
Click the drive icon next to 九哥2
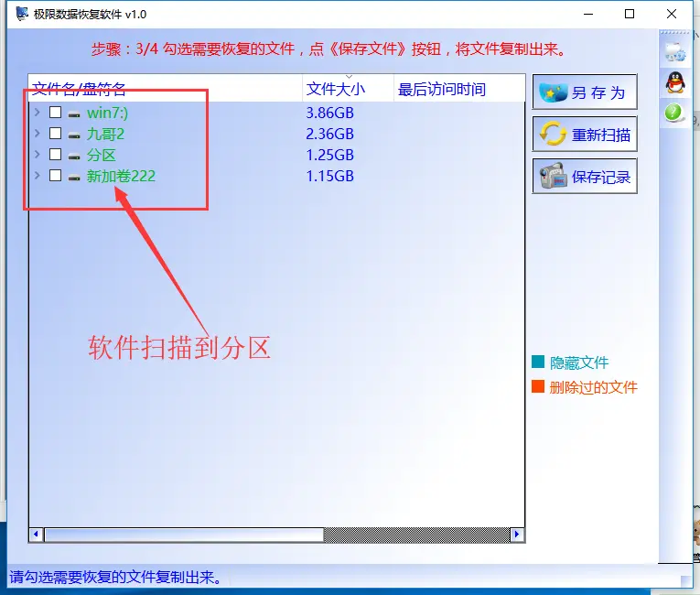coord(74,135)
